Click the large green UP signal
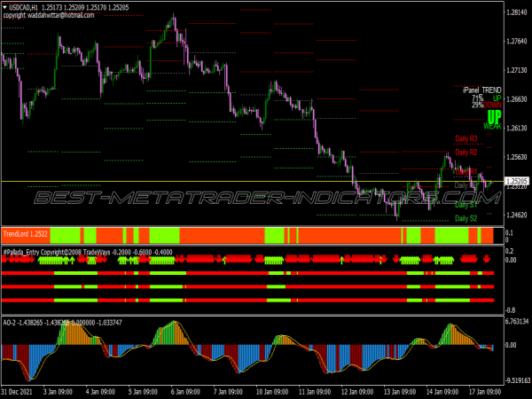532x399 pixels. click(x=494, y=117)
